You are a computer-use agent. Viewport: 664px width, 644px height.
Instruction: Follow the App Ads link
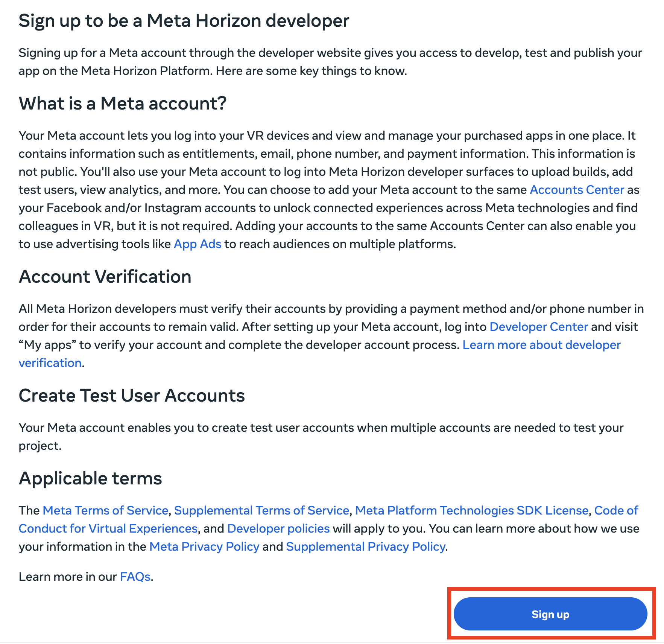click(x=198, y=244)
